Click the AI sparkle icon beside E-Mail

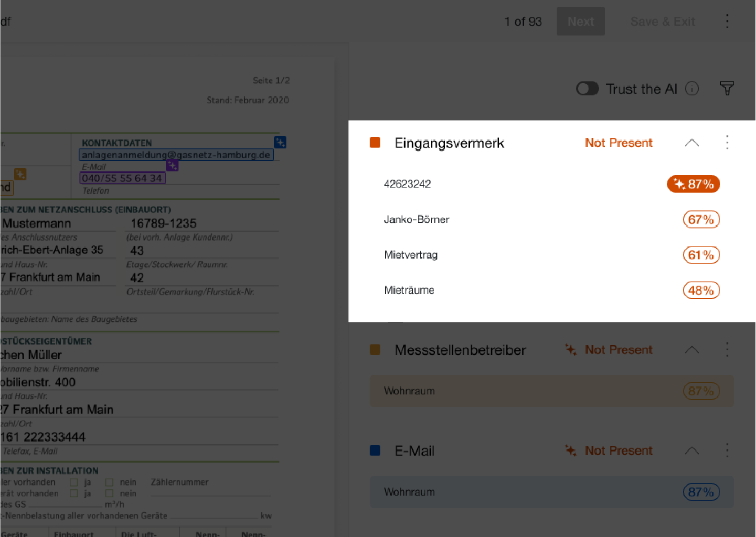click(570, 450)
